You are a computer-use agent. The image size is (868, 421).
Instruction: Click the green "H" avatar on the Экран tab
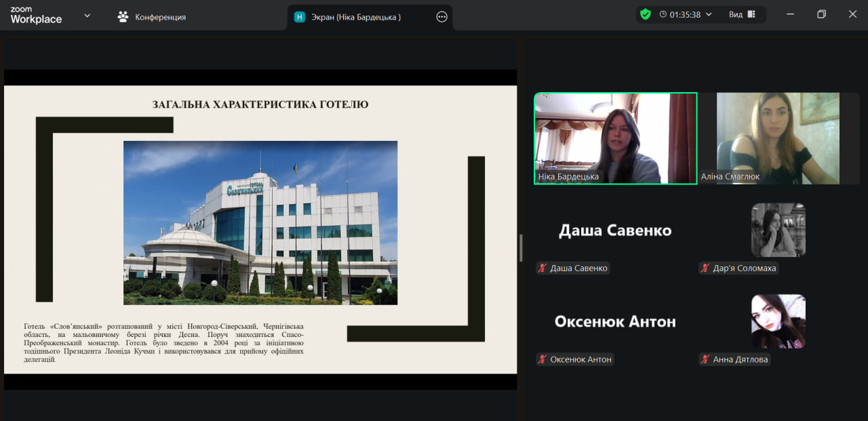[300, 17]
